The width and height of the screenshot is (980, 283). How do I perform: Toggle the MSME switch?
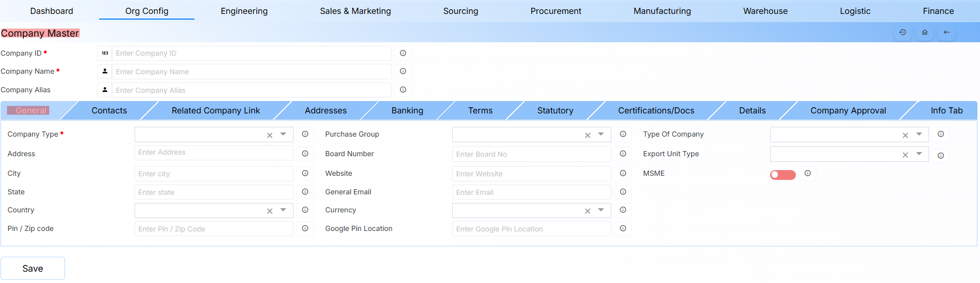click(x=782, y=175)
